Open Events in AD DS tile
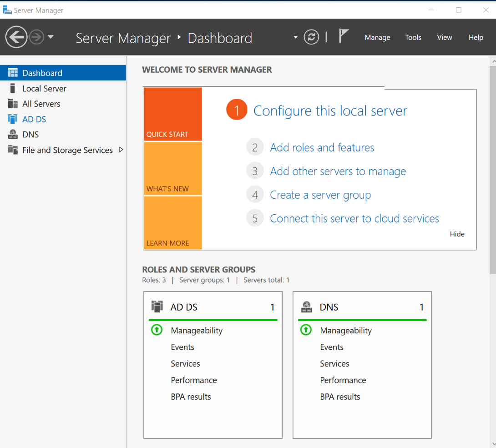Screen dimensions: 496x448 (182, 347)
